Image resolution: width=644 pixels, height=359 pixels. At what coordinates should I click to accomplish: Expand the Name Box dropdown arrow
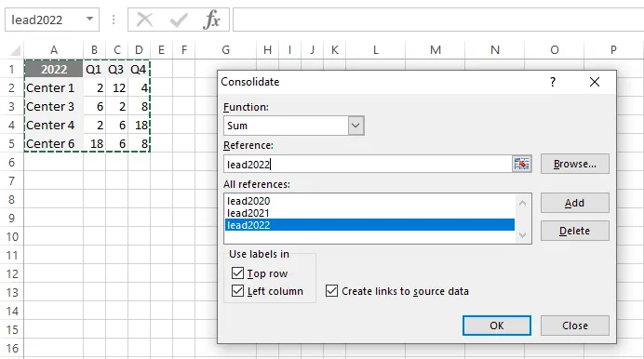[89, 19]
